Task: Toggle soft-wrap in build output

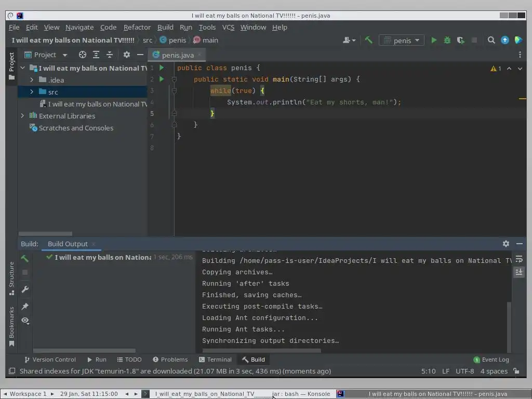Action: [519, 259]
